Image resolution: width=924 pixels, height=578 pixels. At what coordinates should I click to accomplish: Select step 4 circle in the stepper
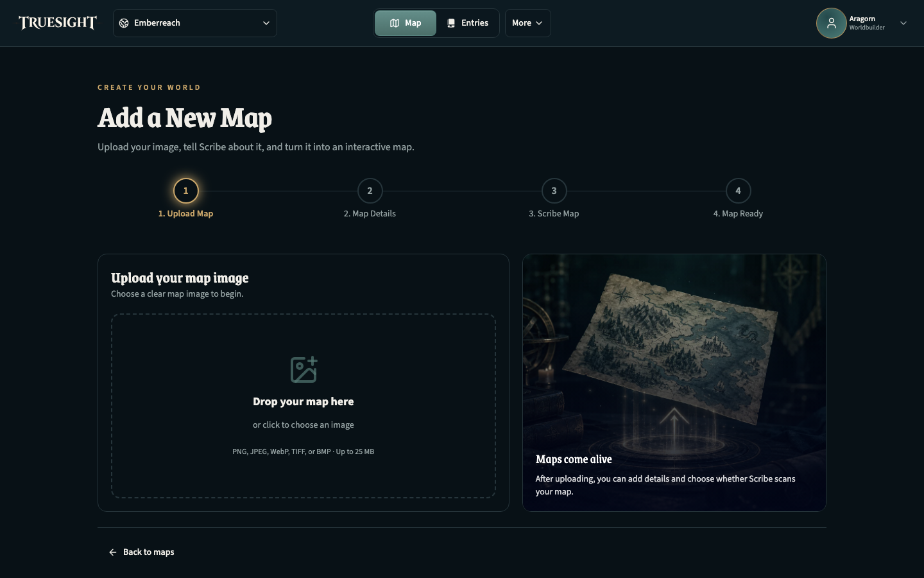738,191
